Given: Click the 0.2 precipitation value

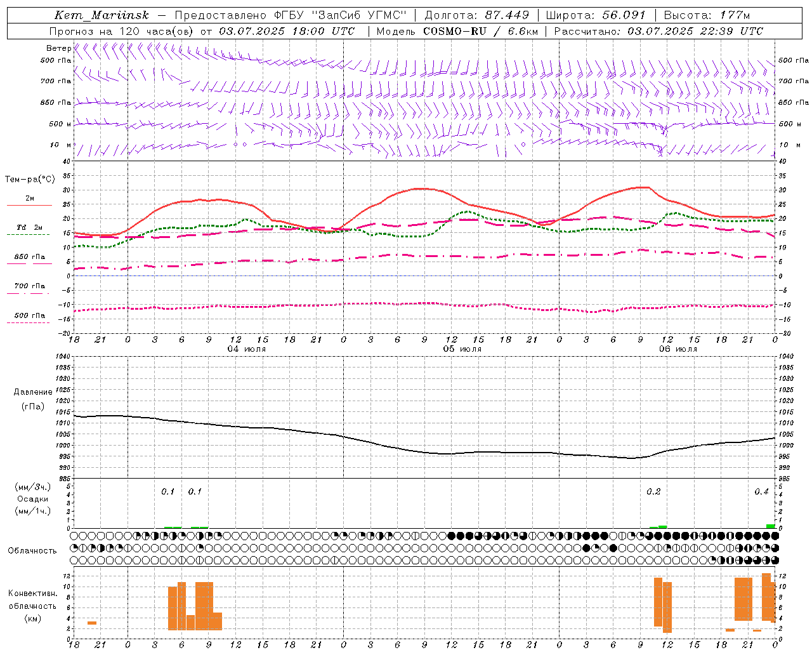Looking at the screenshot, I should click(653, 492).
